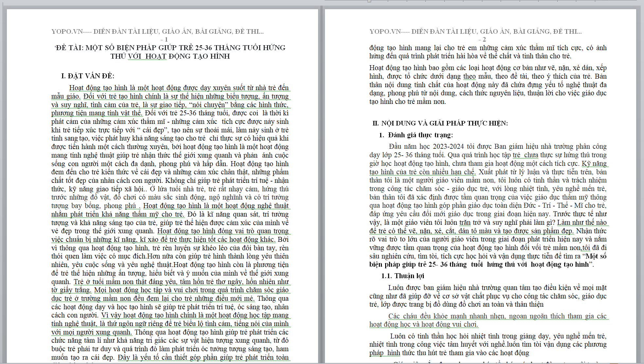Click the subheading "1. Đánh giá thực trạng:"

(416, 135)
